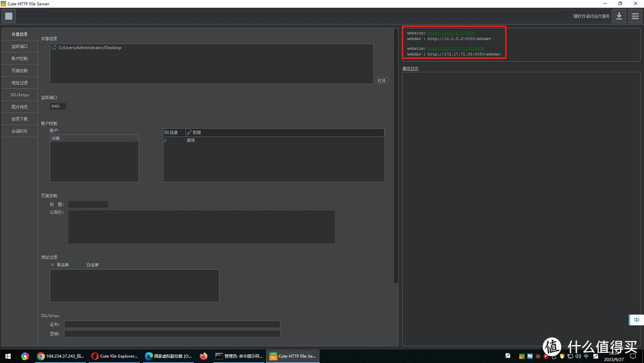Open website link http://10.0.8.2:8080
This screenshot has height=363, width=644.
[451, 33]
